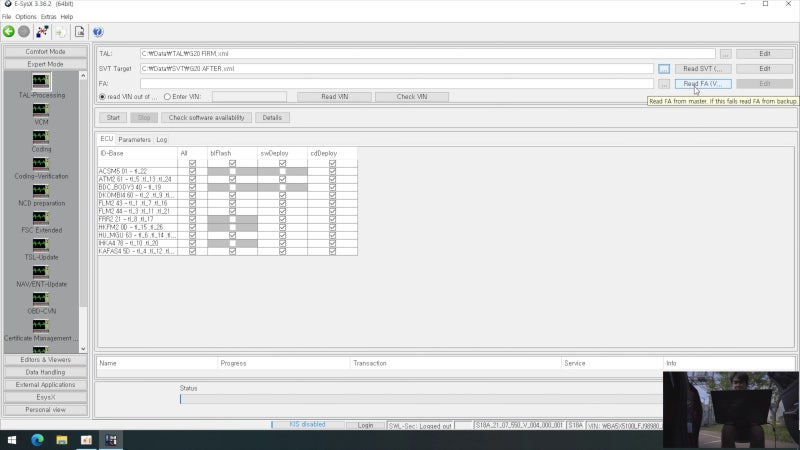Screen dimensions: 800x450
Task: Switch to the Log tab
Action: pyautogui.click(x=162, y=139)
